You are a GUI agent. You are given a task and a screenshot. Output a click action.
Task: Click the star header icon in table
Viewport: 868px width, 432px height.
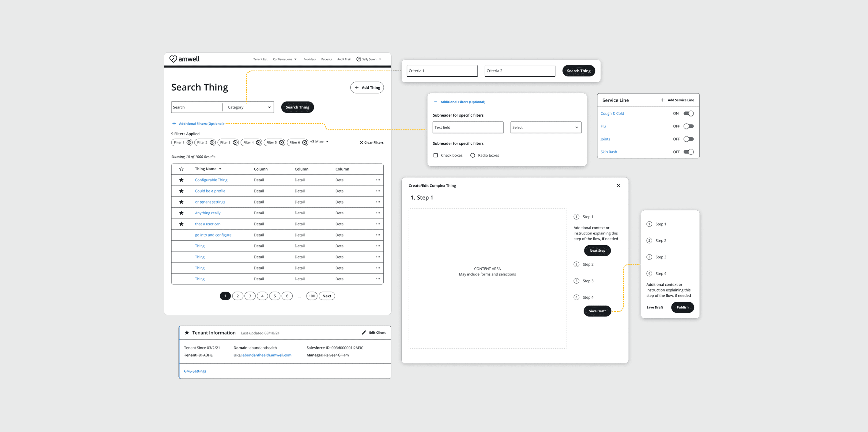(181, 169)
